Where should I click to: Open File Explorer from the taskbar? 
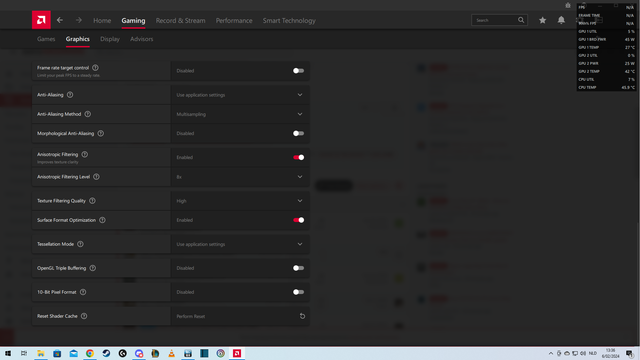pos(41,353)
